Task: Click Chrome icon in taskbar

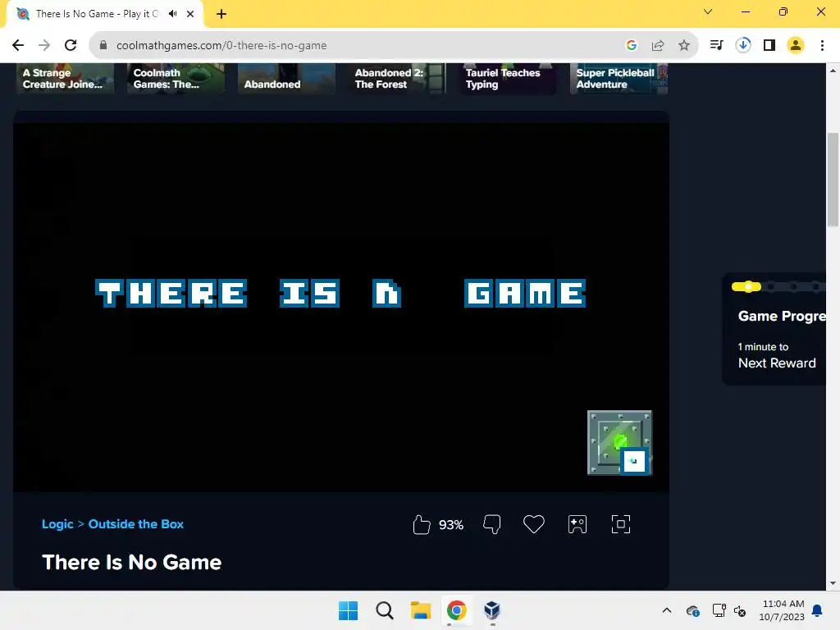Action: pos(456,610)
